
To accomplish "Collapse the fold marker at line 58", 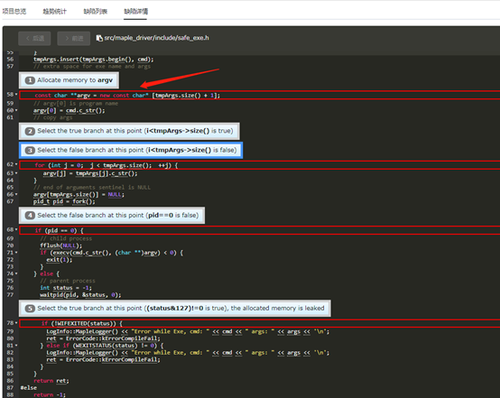I will 16,95.
